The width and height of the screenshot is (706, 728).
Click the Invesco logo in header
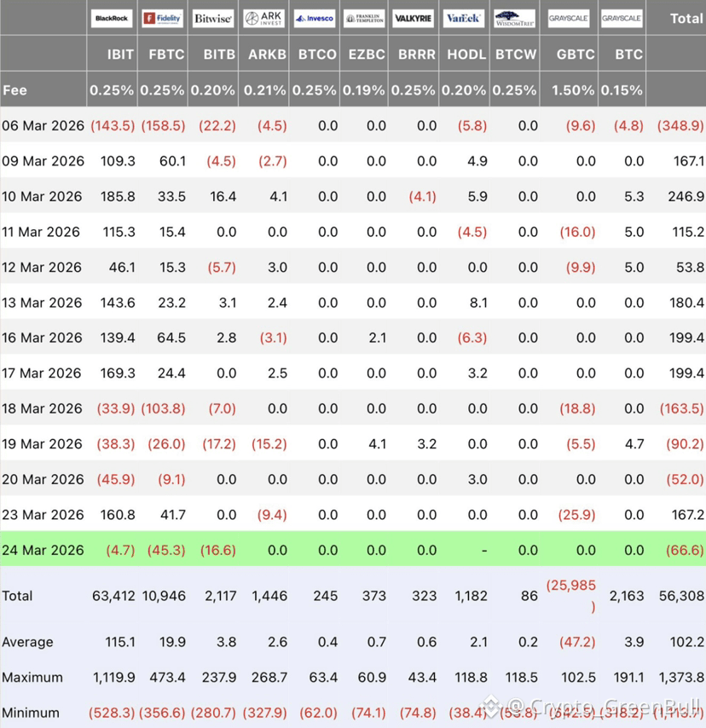tap(315, 19)
